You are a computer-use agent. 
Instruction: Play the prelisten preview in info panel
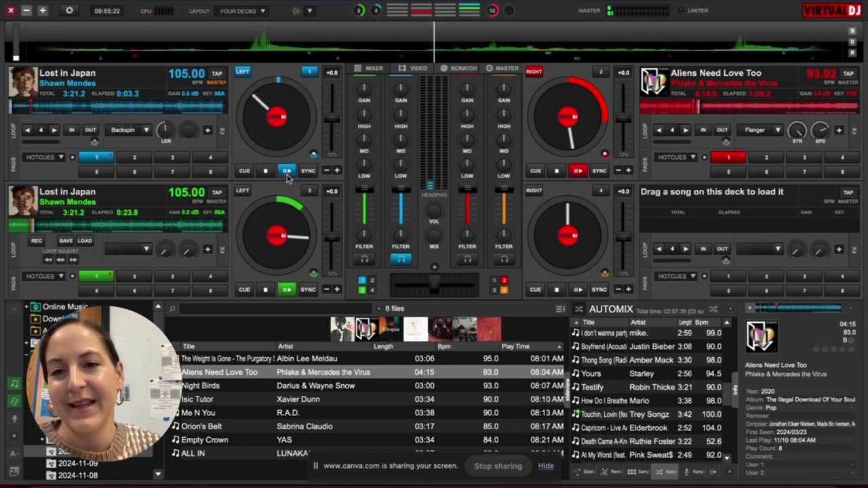pos(750,308)
